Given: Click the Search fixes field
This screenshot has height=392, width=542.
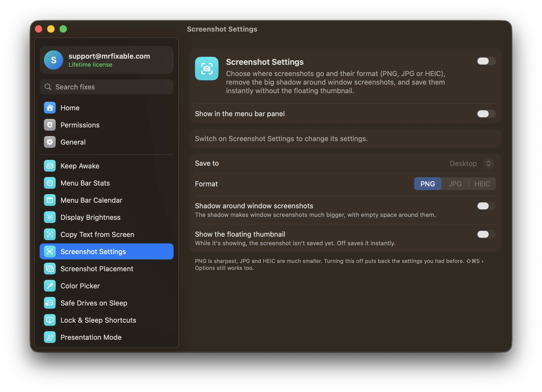Looking at the screenshot, I should [107, 87].
